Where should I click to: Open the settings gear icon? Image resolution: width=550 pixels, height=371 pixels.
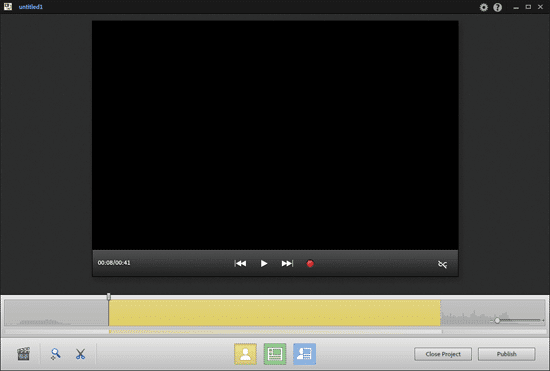(x=484, y=7)
